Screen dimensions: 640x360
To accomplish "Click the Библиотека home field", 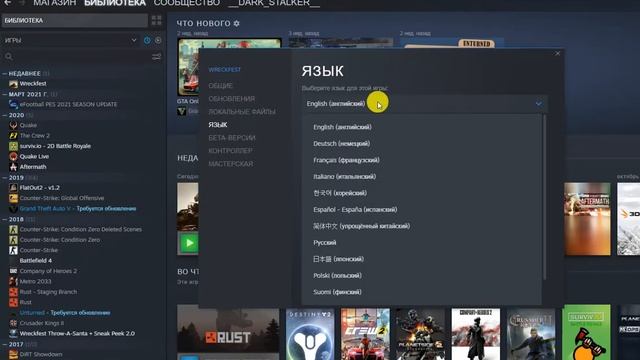I will [x=75, y=20].
